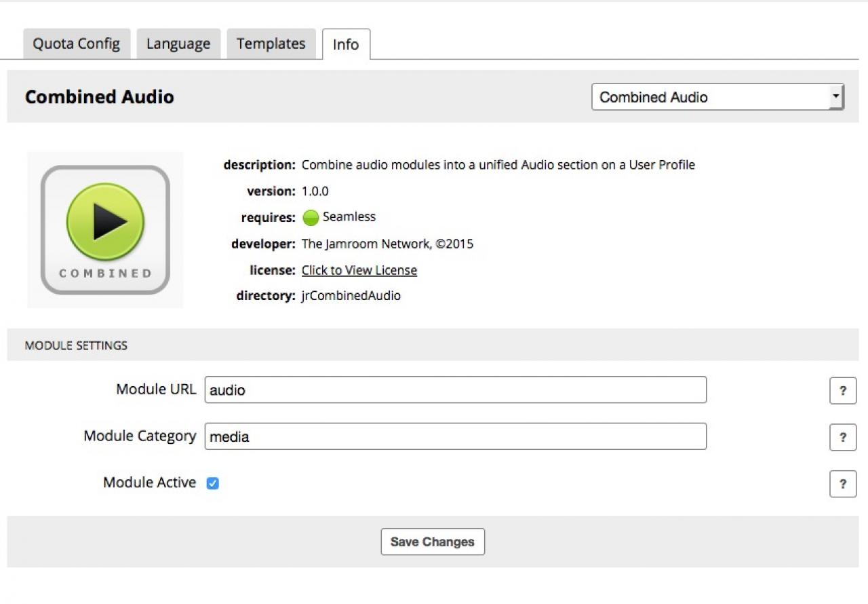
Task: Click into the Module Category input
Action: pos(455,436)
